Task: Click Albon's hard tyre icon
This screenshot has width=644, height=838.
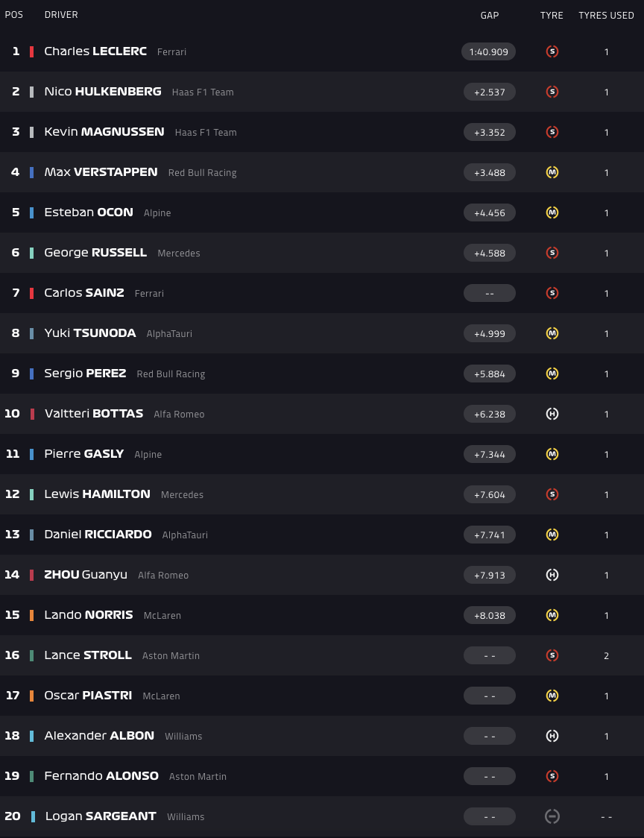Action: (x=552, y=736)
